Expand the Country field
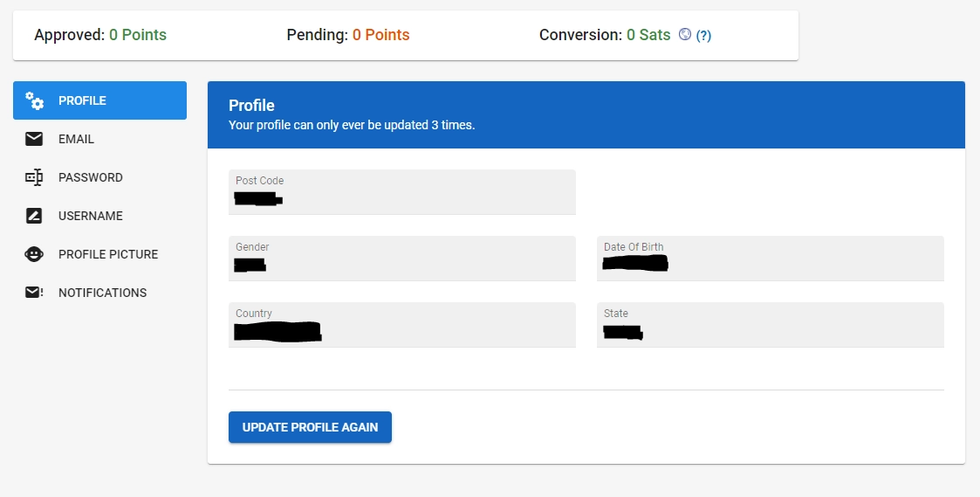This screenshot has width=980, height=497. (401, 325)
